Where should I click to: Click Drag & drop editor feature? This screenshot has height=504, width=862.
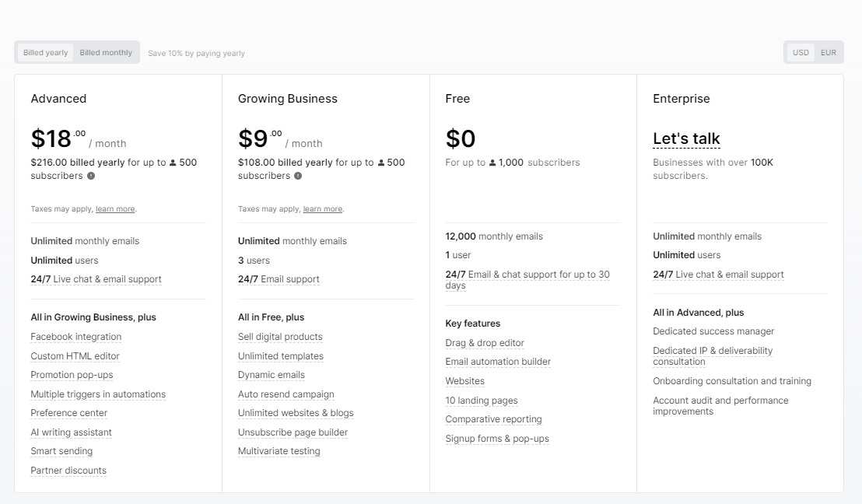[x=485, y=343]
